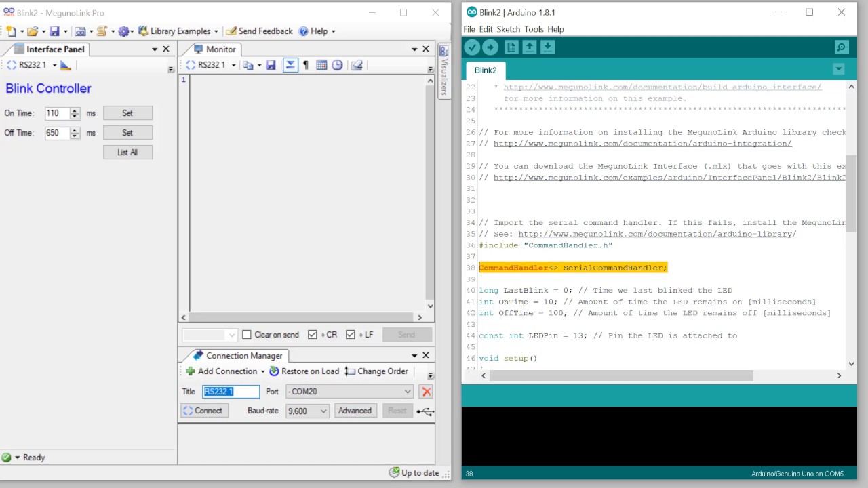Select the Blink2 sketch tab
The image size is (868, 488).
pyautogui.click(x=486, y=70)
